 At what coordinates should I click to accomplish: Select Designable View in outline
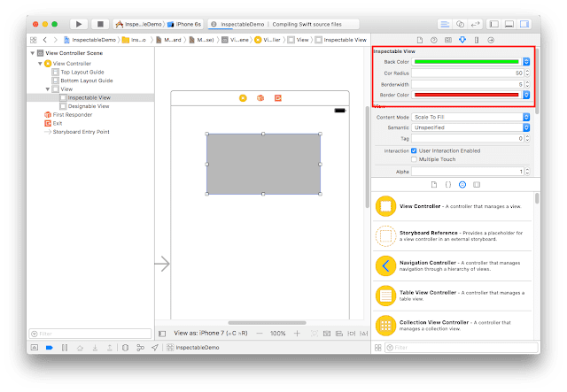(x=85, y=106)
